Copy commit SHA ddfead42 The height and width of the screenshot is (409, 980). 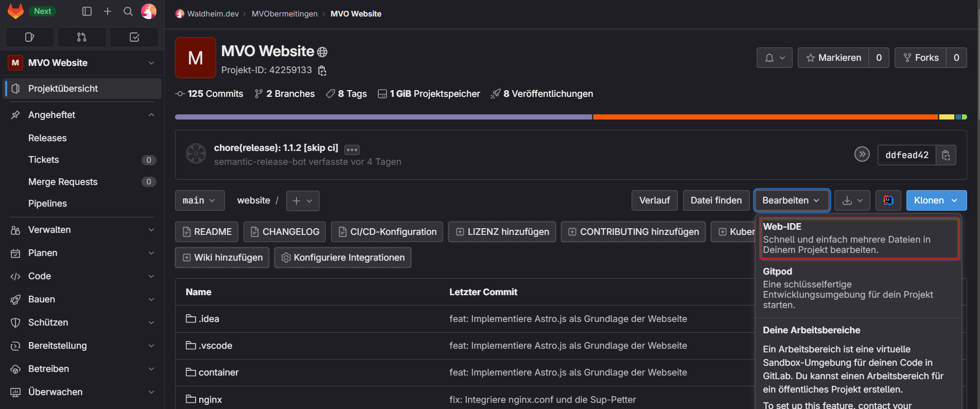pos(946,155)
